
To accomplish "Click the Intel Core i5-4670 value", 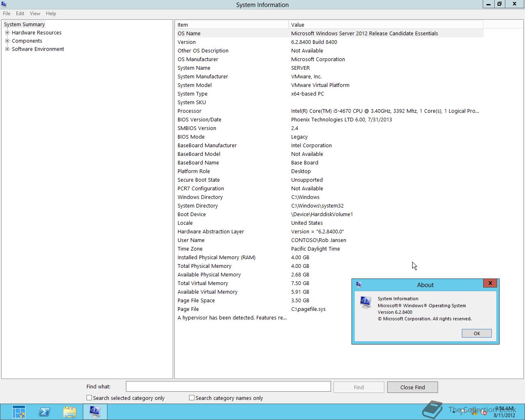I will (385, 111).
